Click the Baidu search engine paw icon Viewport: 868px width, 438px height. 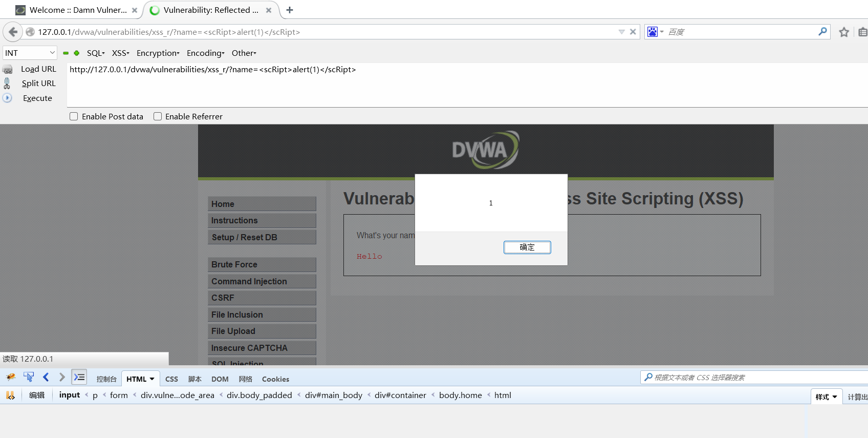click(653, 32)
